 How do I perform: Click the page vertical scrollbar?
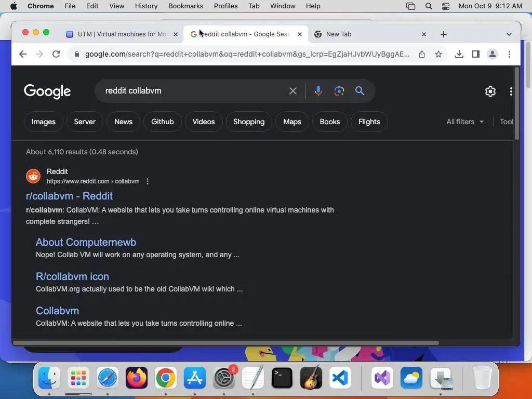coord(517,103)
